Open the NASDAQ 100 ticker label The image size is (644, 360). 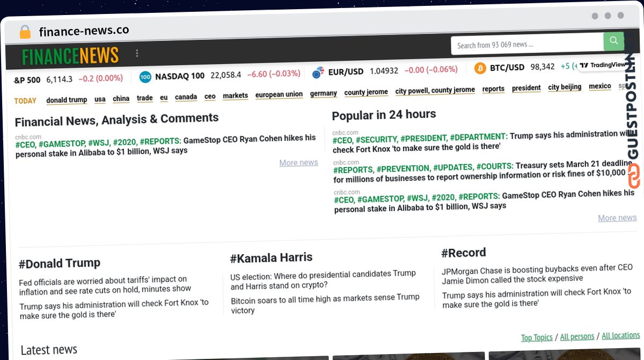(180, 76)
